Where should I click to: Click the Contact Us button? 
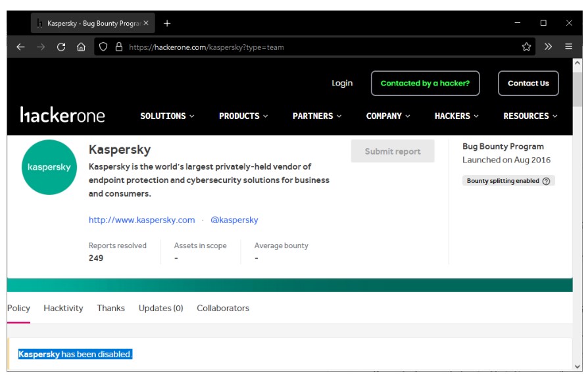(x=528, y=84)
